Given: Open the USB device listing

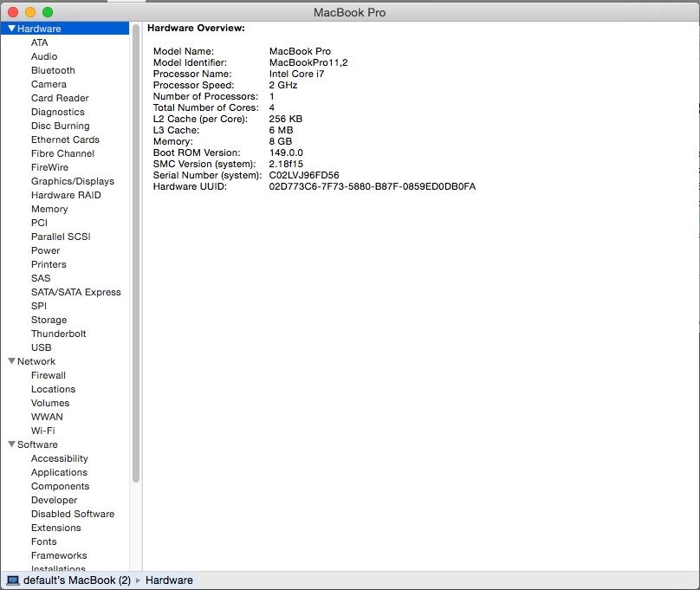Looking at the screenshot, I should click(x=40, y=347).
